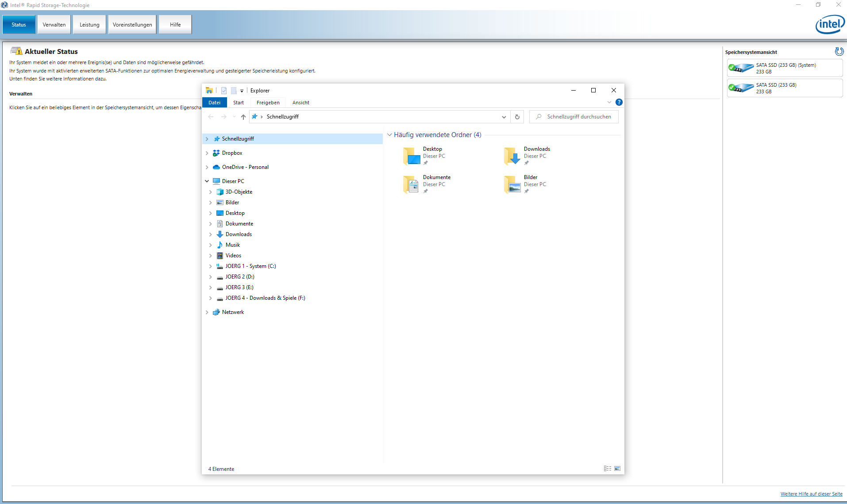Image resolution: width=847 pixels, height=504 pixels.
Task: Open Voreinstellungen tab
Action: point(132,25)
